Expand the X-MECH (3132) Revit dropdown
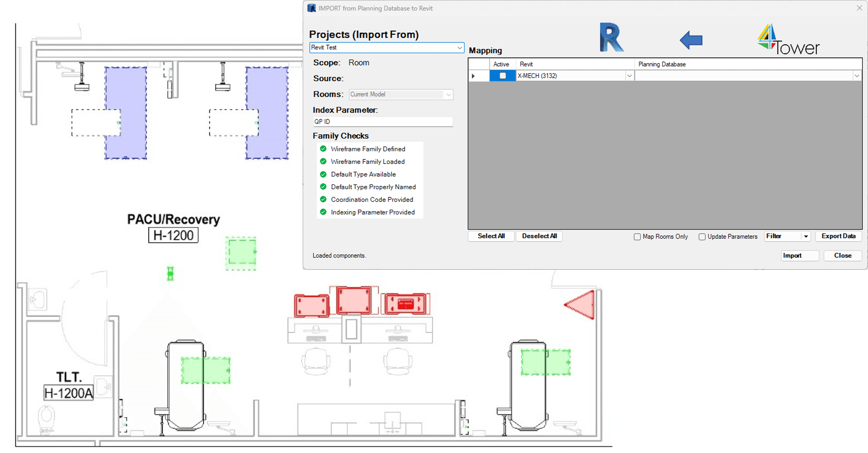 [629, 76]
